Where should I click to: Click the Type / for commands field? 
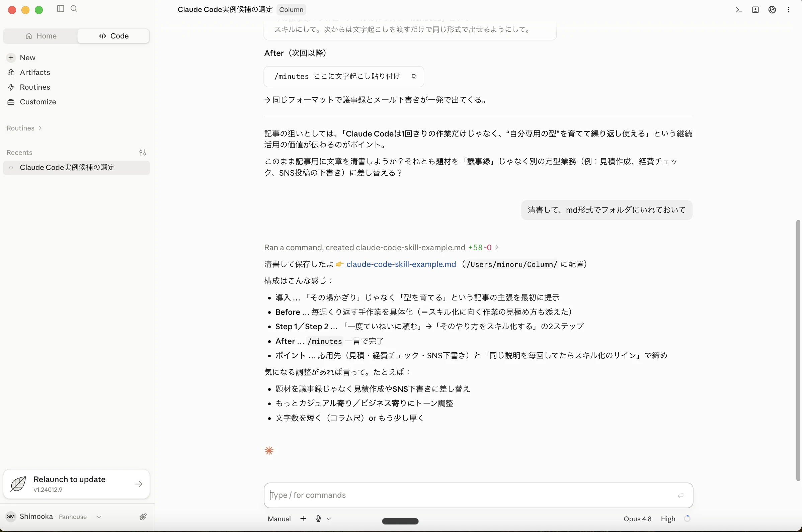coord(478,495)
